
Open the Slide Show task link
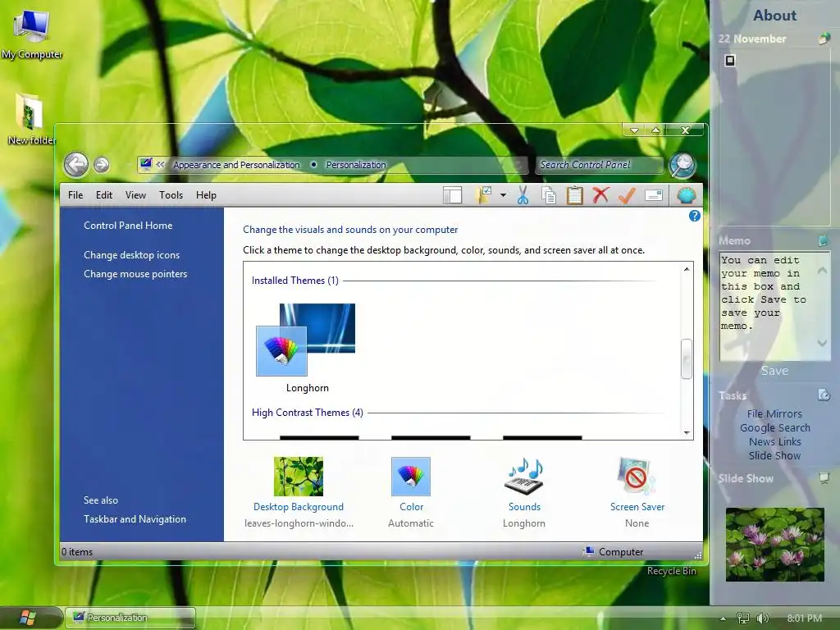pos(774,455)
